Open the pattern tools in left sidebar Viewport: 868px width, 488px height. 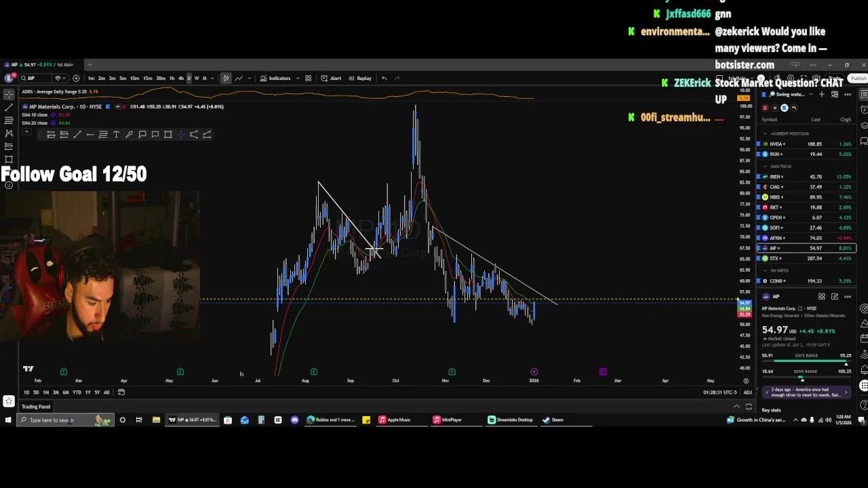point(9,133)
